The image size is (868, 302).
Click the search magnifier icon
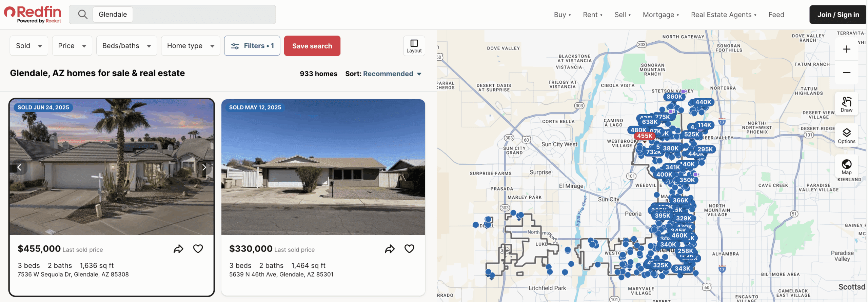point(82,14)
